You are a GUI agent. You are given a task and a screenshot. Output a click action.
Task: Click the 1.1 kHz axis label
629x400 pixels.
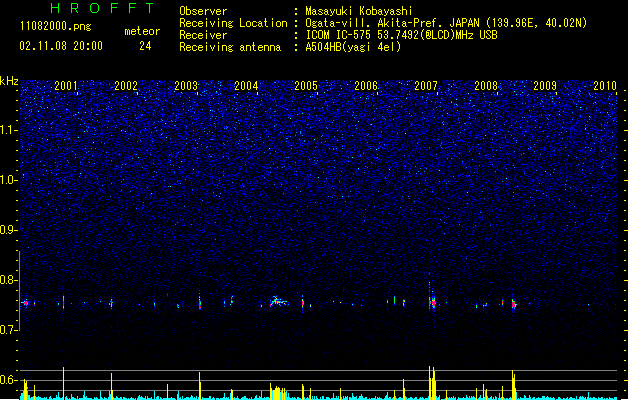9,130
